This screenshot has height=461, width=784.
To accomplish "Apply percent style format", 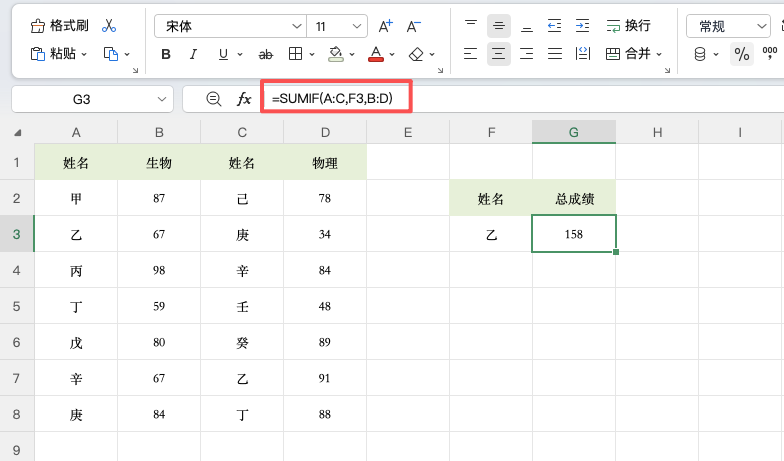I will (x=742, y=54).
